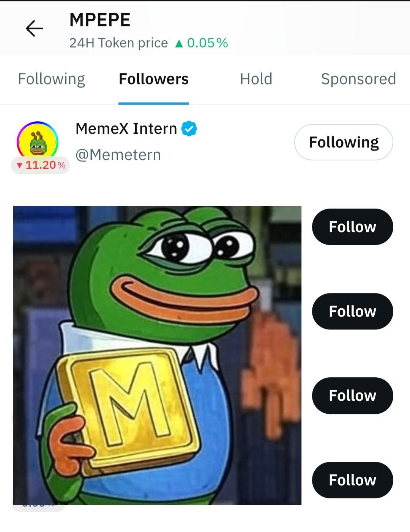Screen dimensions: 410x532
Task: Click the topmost Follow button
Action: click(352, 227)
